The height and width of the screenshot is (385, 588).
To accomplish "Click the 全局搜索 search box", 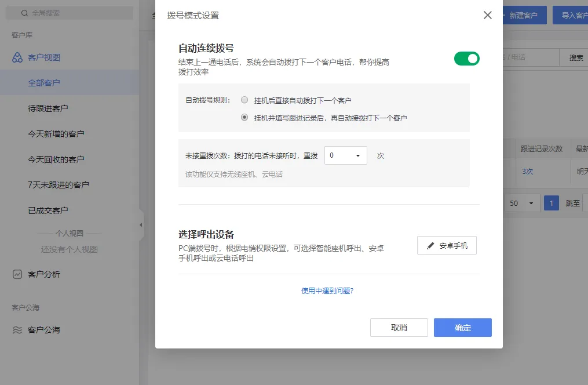I will point(70,13).
